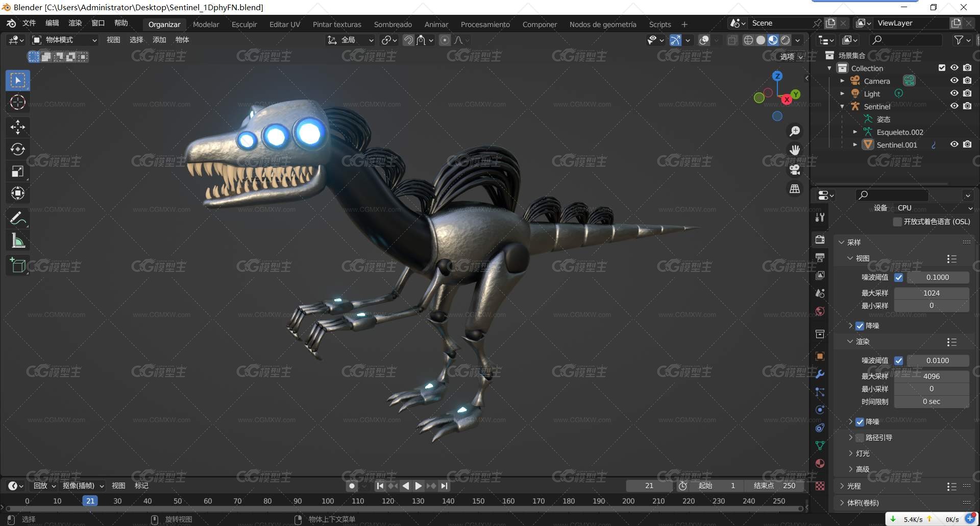This screenshot has height=526, width=980.
Task: Switch to wireframe viewport shading
Action: [748, 40]
